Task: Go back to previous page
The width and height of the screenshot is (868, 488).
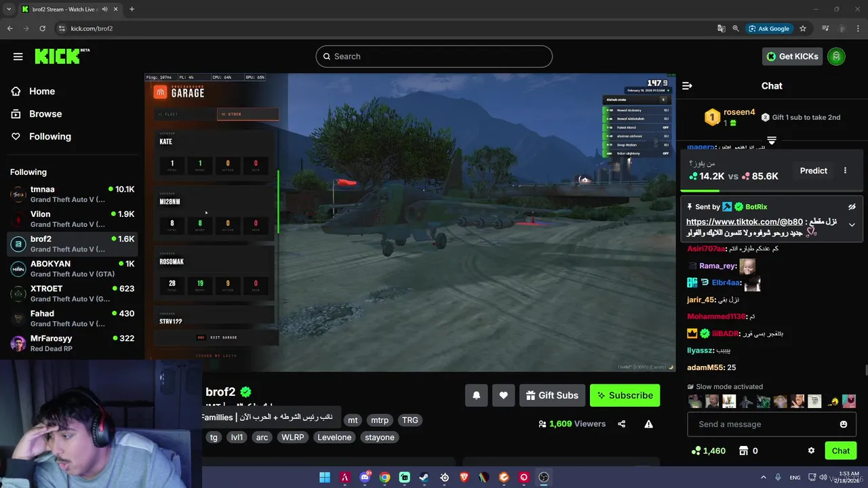Action: click(x=9, y=28)
